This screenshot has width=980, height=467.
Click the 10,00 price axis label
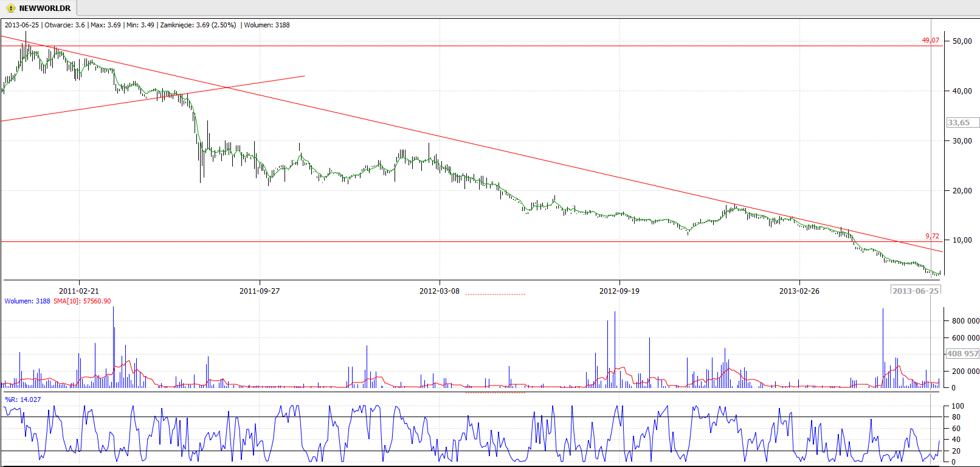coord(962,240)
